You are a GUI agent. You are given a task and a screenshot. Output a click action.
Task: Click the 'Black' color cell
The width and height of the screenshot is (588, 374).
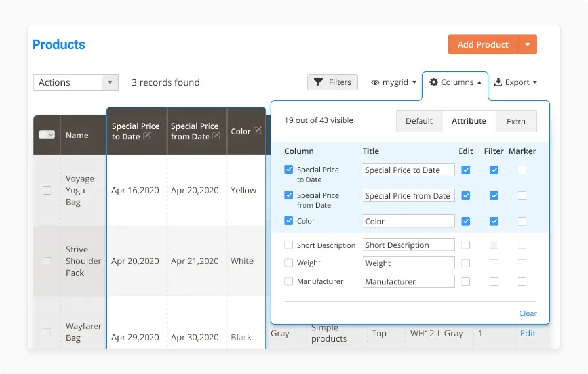click(241, 337)
